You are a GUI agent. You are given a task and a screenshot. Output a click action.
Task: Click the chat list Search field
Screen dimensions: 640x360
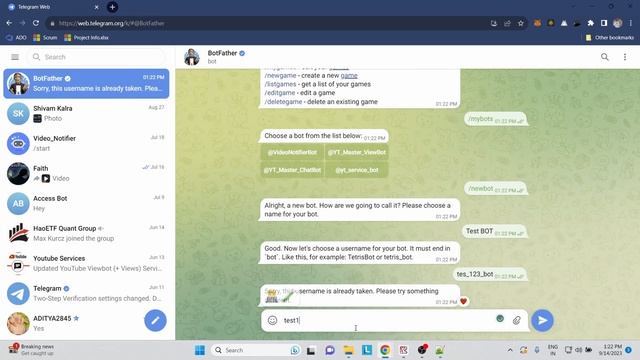[96, 57]
